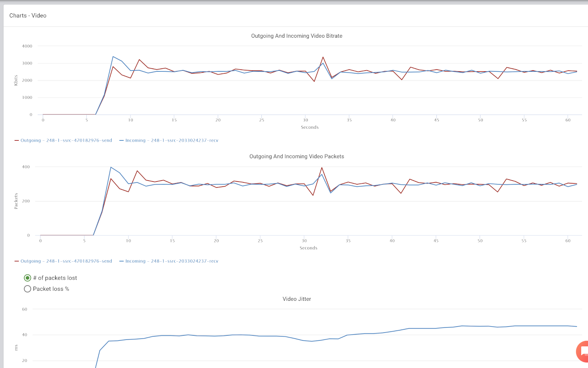588x368 pixels.
Task: Select the '# of packets lost' radio button
Action: coord(27,278)
